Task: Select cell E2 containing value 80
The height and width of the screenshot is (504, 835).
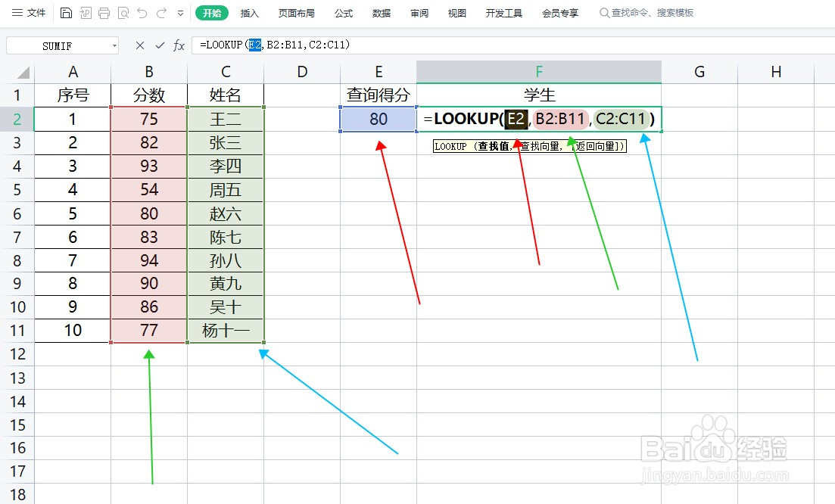Action: tap(378, 119)
